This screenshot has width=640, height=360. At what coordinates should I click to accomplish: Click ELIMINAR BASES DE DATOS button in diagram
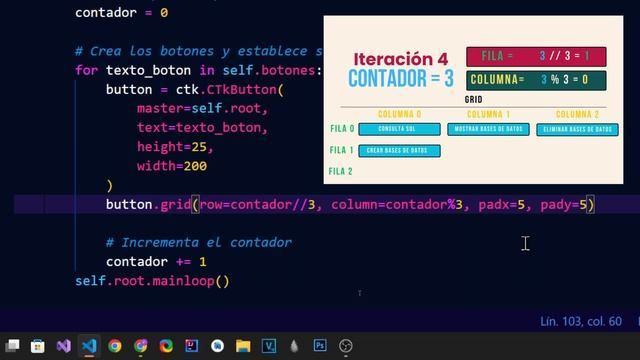click(577, 129)
